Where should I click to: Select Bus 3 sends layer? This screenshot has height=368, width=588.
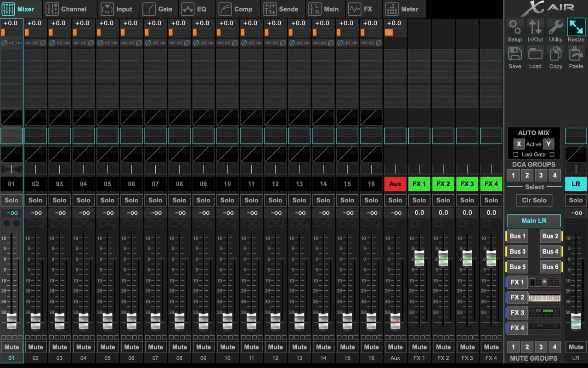pyautogui.click(x=517, y=251)
